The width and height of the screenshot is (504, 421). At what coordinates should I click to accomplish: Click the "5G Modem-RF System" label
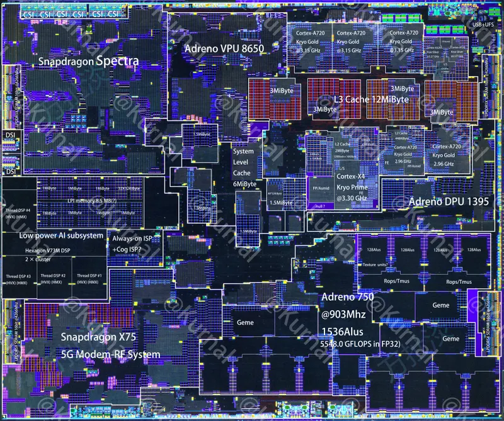pyautogui.click(x=111, y=354)
